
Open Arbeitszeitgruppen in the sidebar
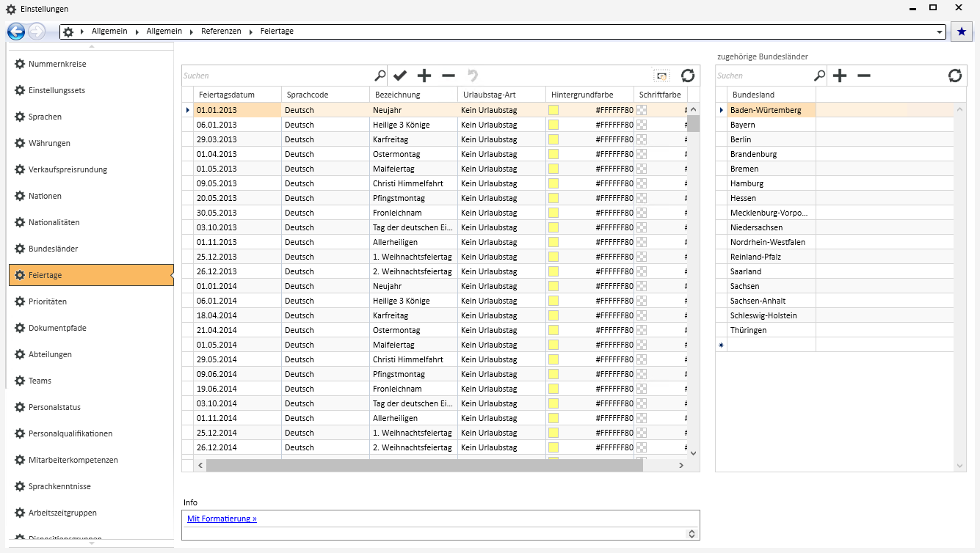tap(91, 513)
